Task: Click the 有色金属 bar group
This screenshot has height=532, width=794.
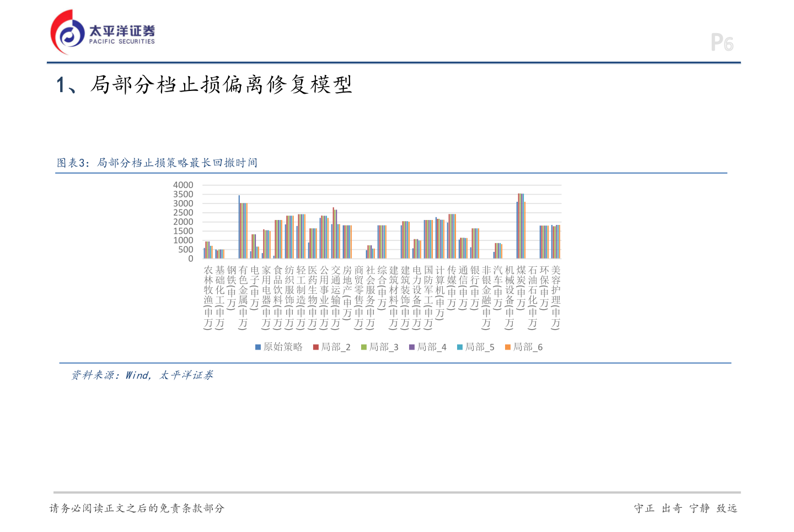Action: coord(243,227)
